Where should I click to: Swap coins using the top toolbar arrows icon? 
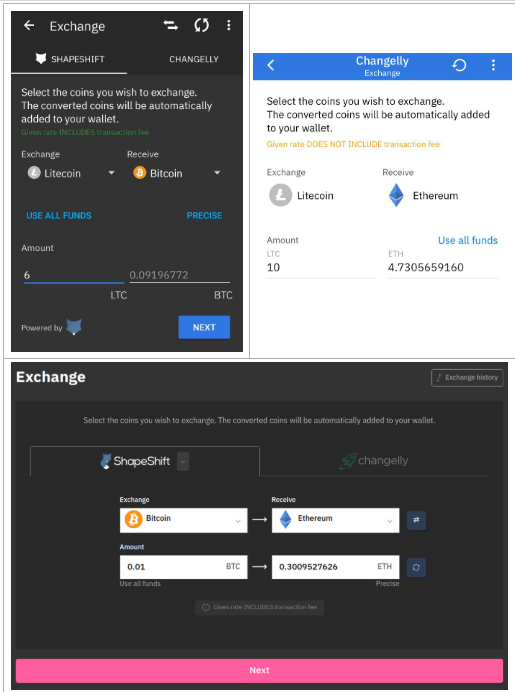pyautogui.click(x=171, y=26)
